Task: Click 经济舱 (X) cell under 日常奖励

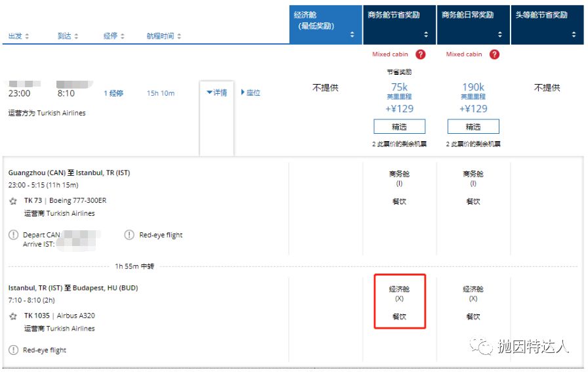Action: [x=473, y=294]
